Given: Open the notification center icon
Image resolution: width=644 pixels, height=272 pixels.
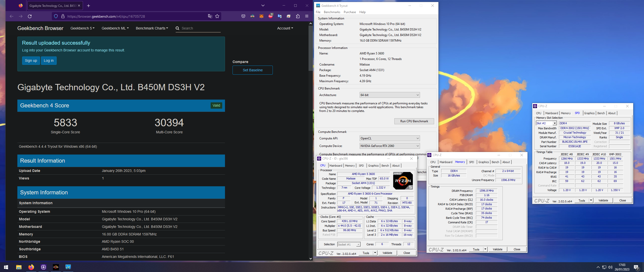Looking at the screenshot, I should (636, 267).
